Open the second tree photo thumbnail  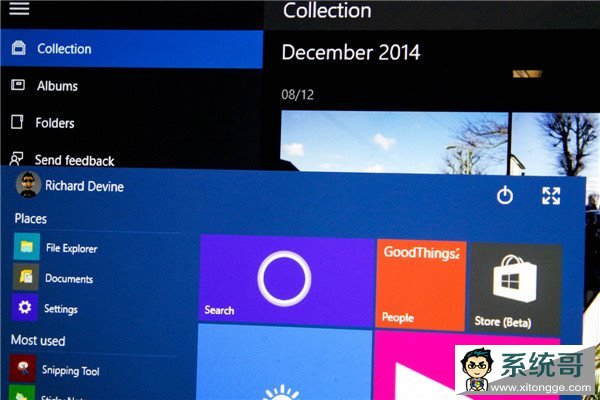click(555, 144)
